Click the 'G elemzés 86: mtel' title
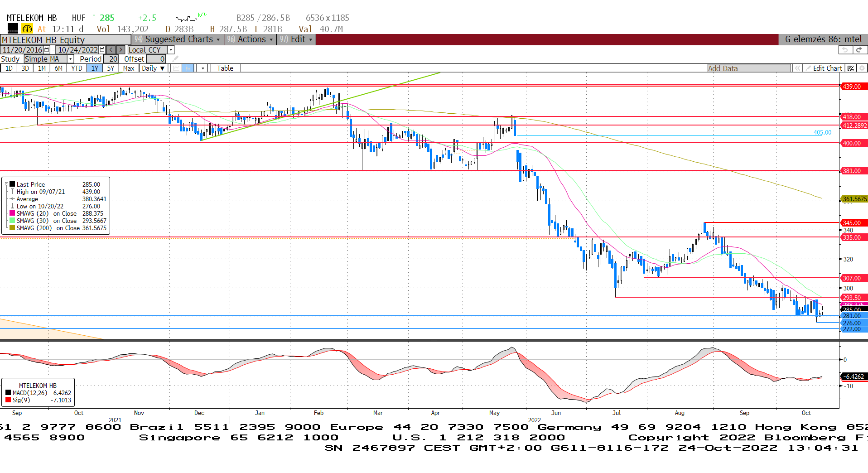The image size is (868, 473). click(x=823, y=39)
